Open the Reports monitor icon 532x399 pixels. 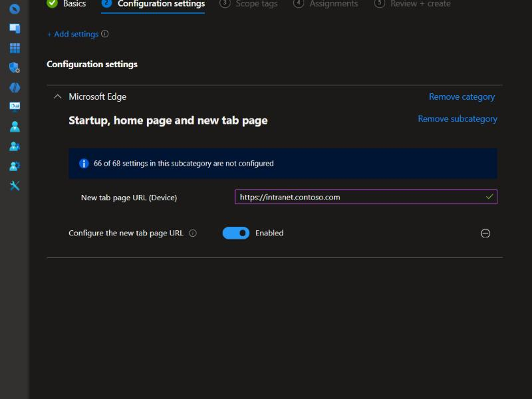15,107
